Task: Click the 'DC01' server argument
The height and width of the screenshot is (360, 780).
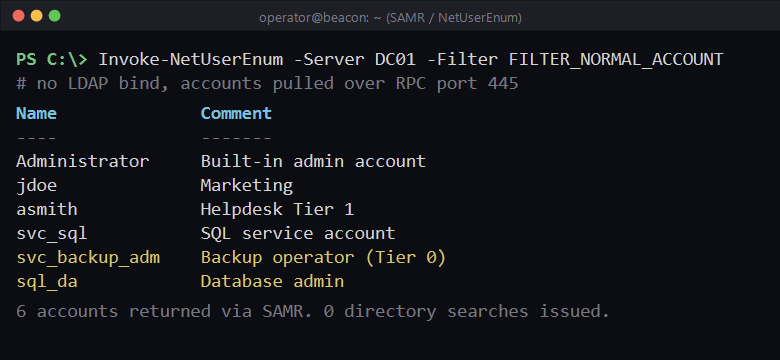Action: click(x=395, y=60)
